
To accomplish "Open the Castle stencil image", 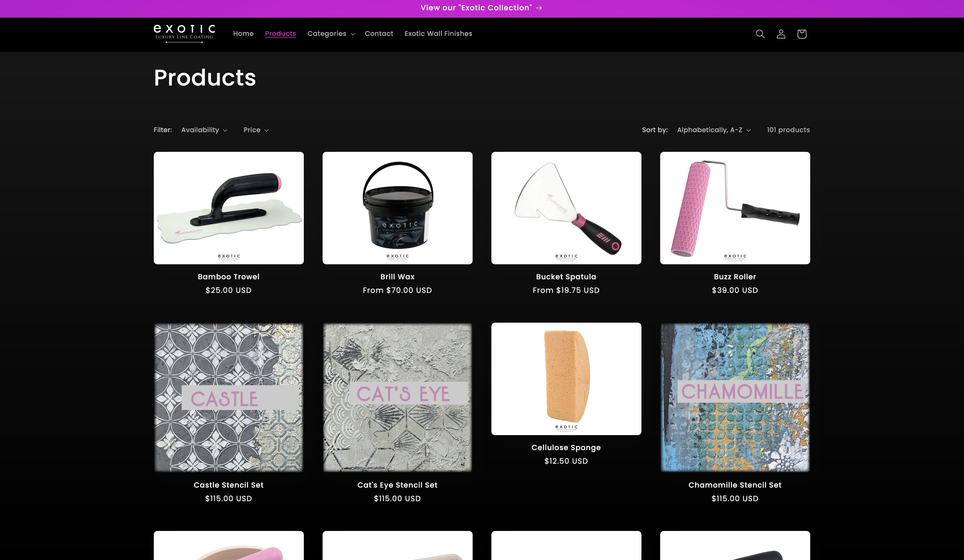I will coord(229,398).
